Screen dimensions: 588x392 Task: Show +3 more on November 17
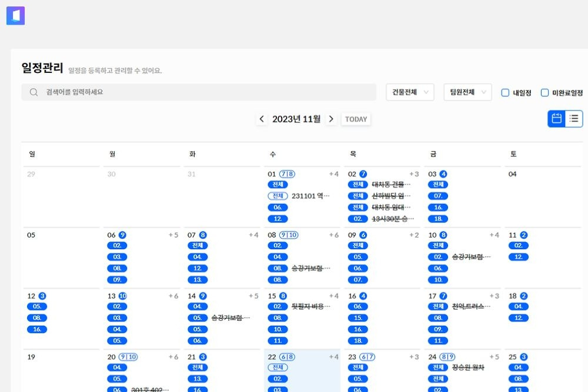coord(495,296)
